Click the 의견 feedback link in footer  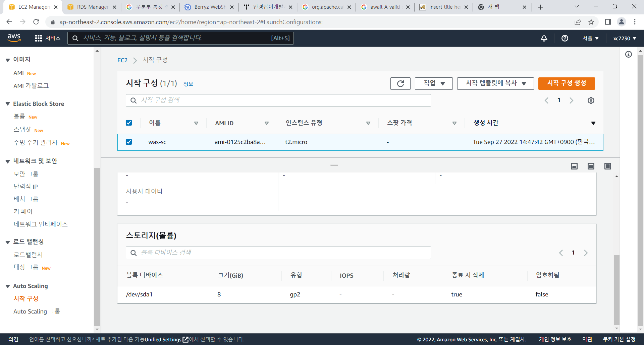(x=13, y=340)
